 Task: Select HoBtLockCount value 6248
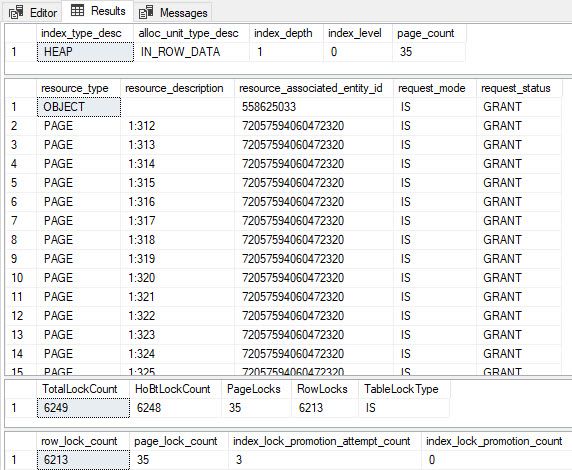pos(175,408)
